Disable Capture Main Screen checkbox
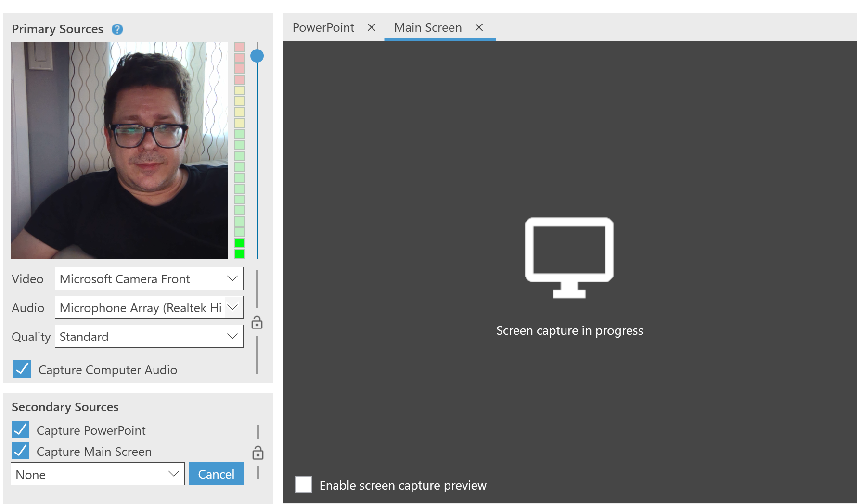 [x=21, y=451]
